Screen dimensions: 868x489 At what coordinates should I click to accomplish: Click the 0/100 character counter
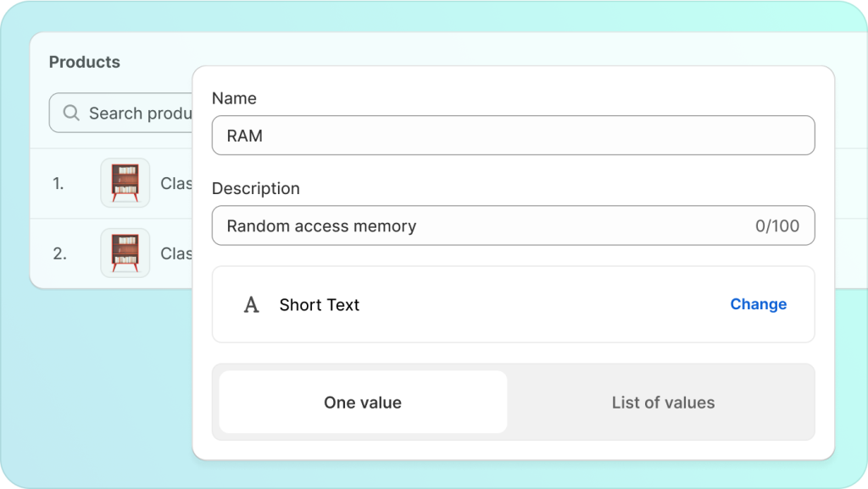click(777, 226)
